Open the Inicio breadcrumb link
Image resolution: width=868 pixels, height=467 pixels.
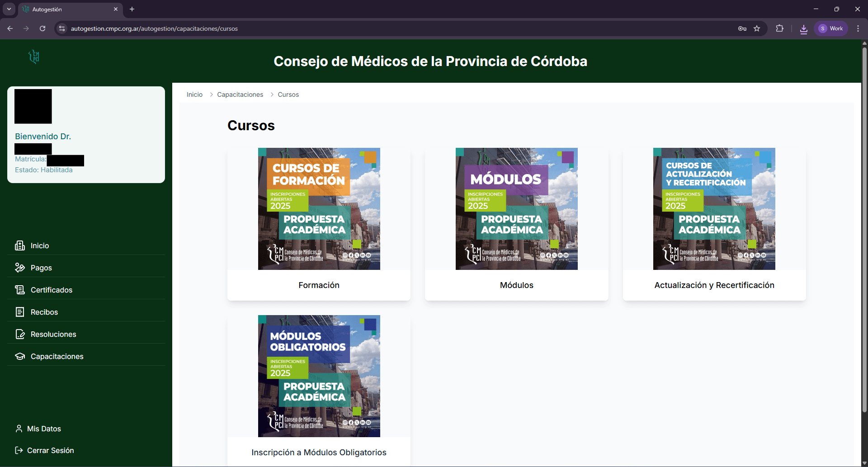194,94
